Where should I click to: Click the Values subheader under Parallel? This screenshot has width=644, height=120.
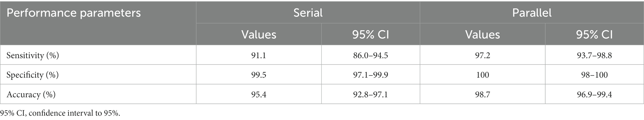coord(482,34)
